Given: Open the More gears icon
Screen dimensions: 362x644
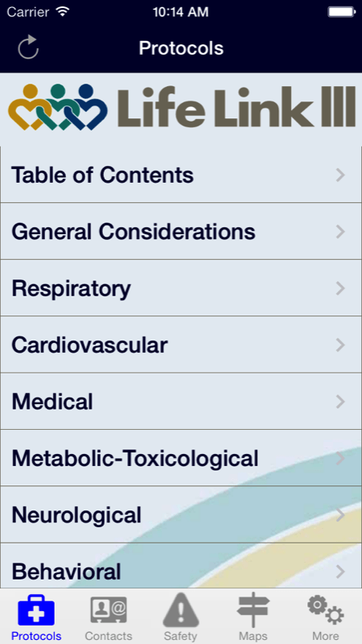Looking at the screenshot, I should coord(326,610).
